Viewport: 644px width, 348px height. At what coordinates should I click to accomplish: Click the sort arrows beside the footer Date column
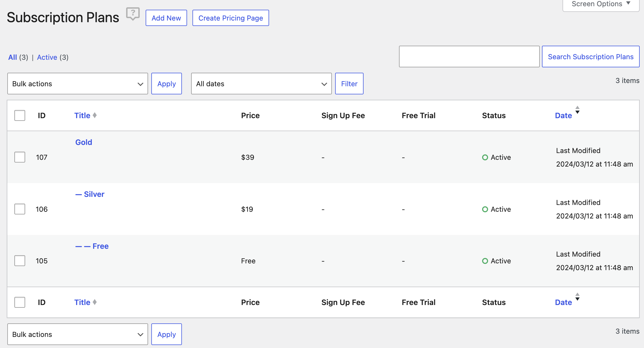point(577,297)
